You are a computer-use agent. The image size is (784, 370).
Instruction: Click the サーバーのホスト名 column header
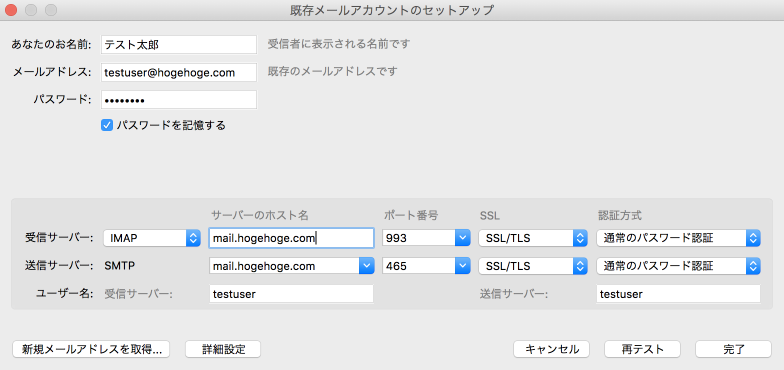point(260,216)
